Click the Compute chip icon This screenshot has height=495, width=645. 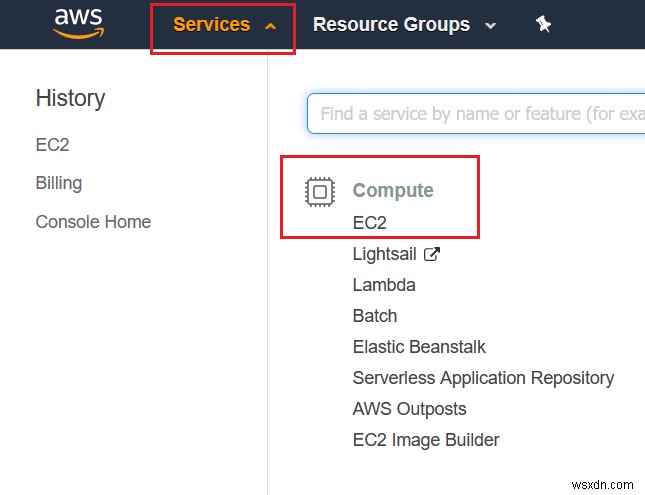pyautogui.click(x=320, y=192)
